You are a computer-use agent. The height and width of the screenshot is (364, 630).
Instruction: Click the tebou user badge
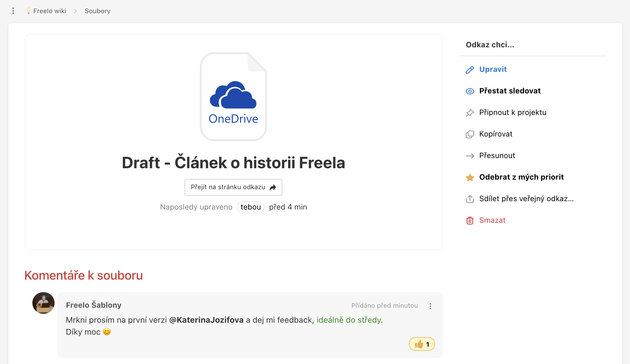[251, 207]
